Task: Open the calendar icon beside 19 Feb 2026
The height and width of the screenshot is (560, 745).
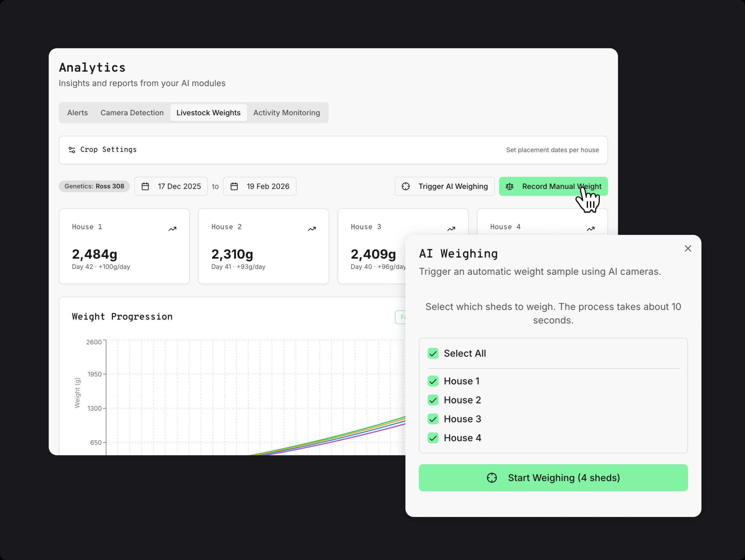Action: (234, 186)
